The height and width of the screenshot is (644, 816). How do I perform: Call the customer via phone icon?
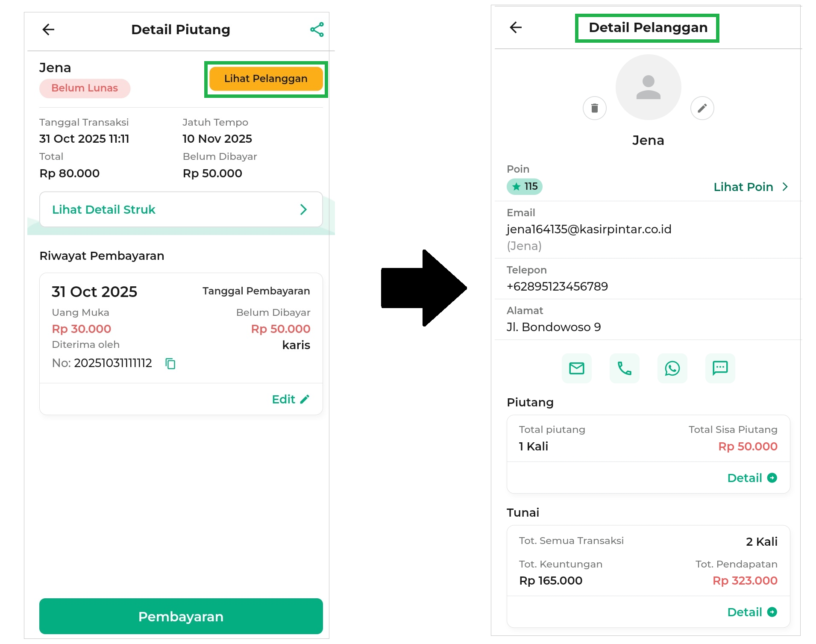(624, 368)
